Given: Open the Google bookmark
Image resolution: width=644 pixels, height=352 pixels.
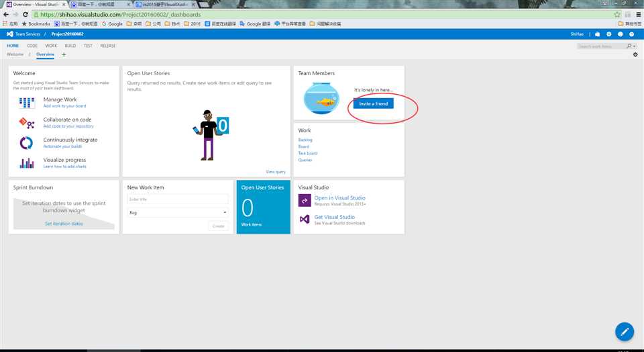Looking at the screenshot, I should coord(112,24).
